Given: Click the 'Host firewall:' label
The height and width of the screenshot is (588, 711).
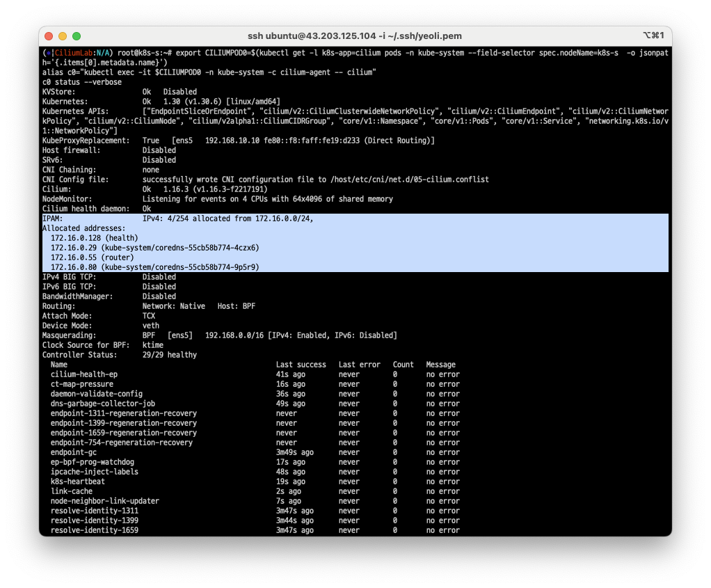Looking at the screenshot, I should point(71,150).
